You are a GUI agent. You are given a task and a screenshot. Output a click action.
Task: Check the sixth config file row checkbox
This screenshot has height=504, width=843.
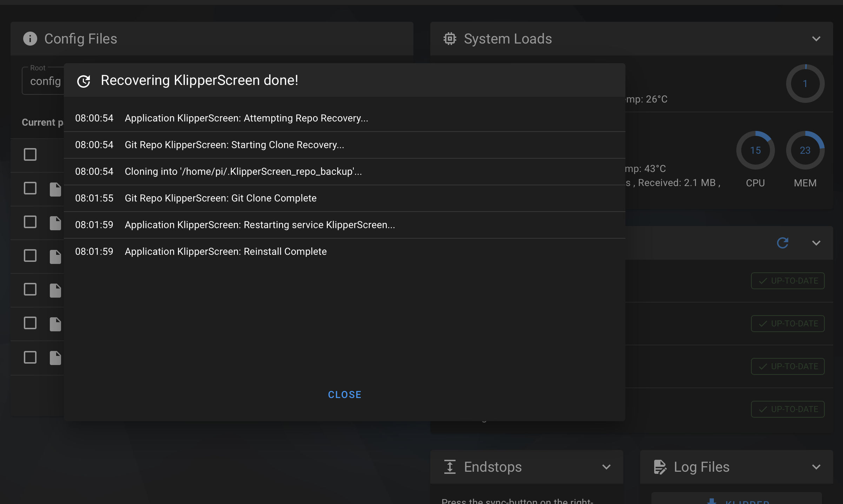pos(30,323)
